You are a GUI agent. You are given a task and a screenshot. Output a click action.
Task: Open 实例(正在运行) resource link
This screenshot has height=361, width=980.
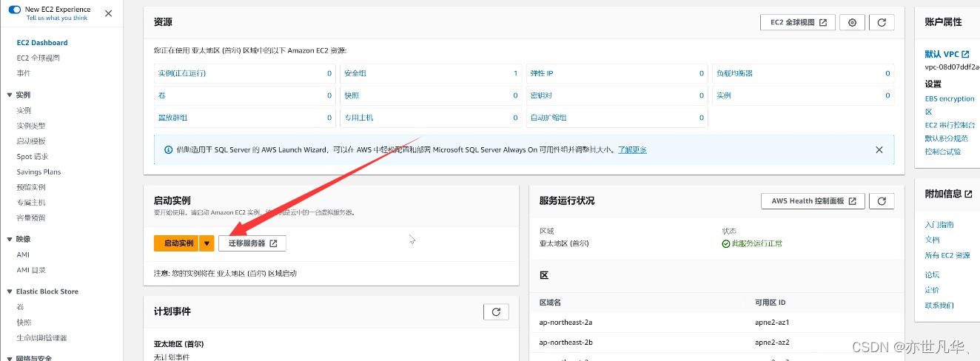pos(181,74)
